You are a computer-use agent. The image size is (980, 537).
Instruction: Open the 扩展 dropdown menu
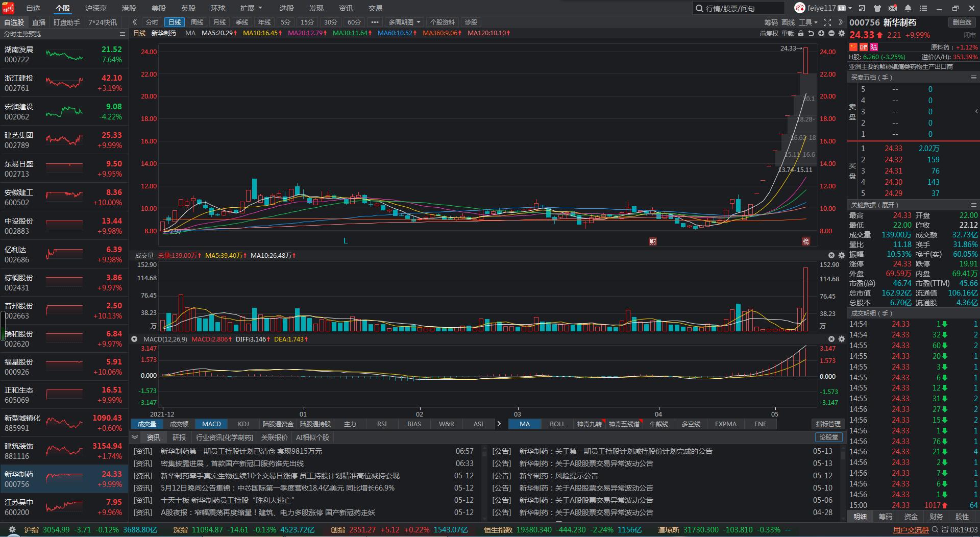(x=251, y=8)
